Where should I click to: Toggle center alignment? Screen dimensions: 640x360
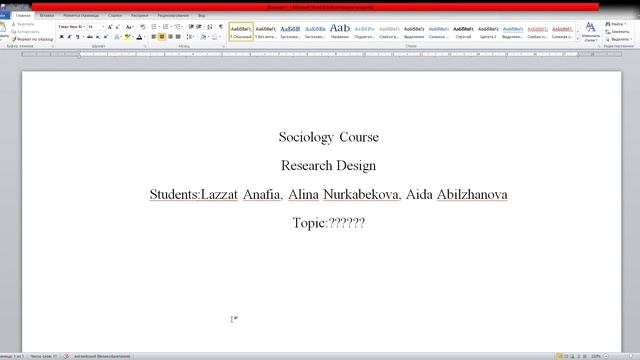tap(162, 37)
